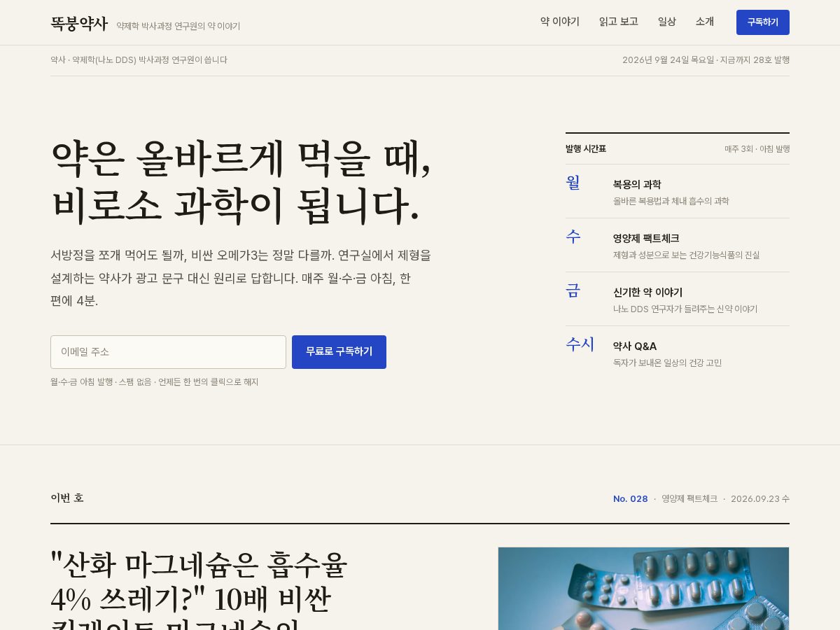Open the 약 이야기 menu
840x630 pixels.
[560, 22]
